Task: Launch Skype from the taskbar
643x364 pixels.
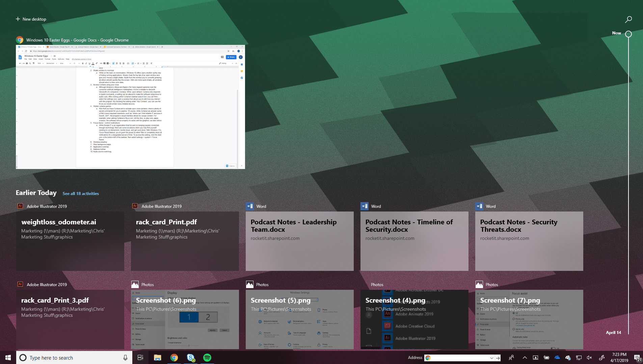Action: pyautogui.click(x=191, y=358)
